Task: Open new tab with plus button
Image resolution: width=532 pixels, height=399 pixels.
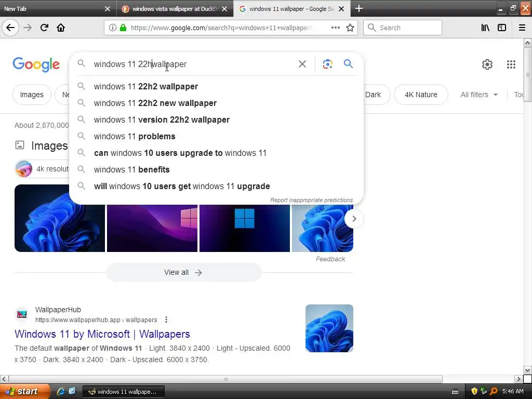Action: [358, 8]
